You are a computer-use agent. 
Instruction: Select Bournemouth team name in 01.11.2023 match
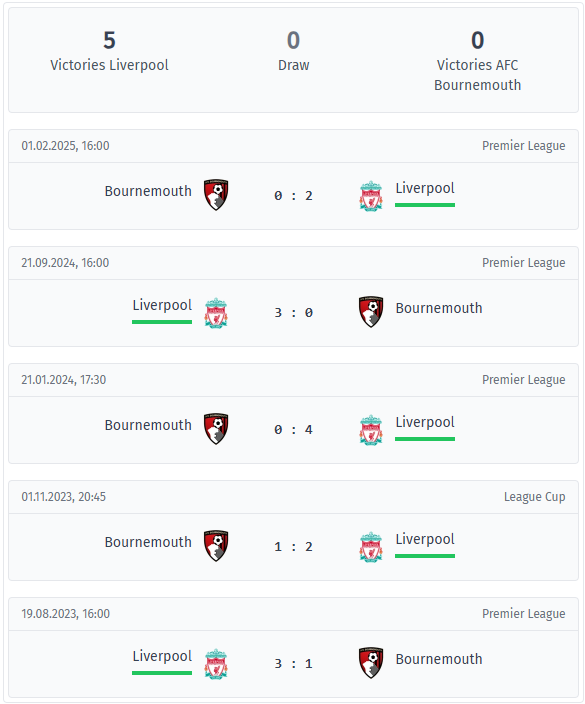[x=148, y=542]
